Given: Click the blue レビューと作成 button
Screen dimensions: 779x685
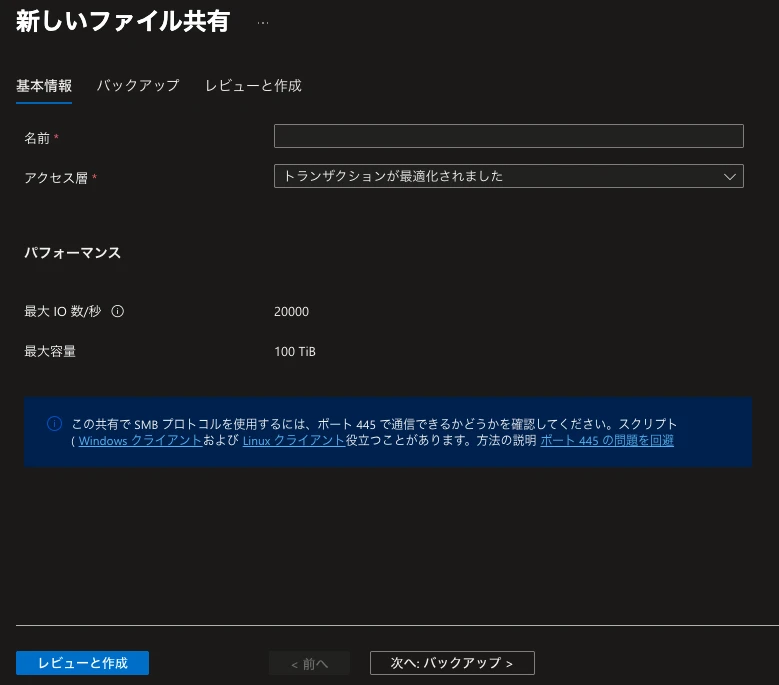Looking at the screenshot, I should tap(82, 663).
